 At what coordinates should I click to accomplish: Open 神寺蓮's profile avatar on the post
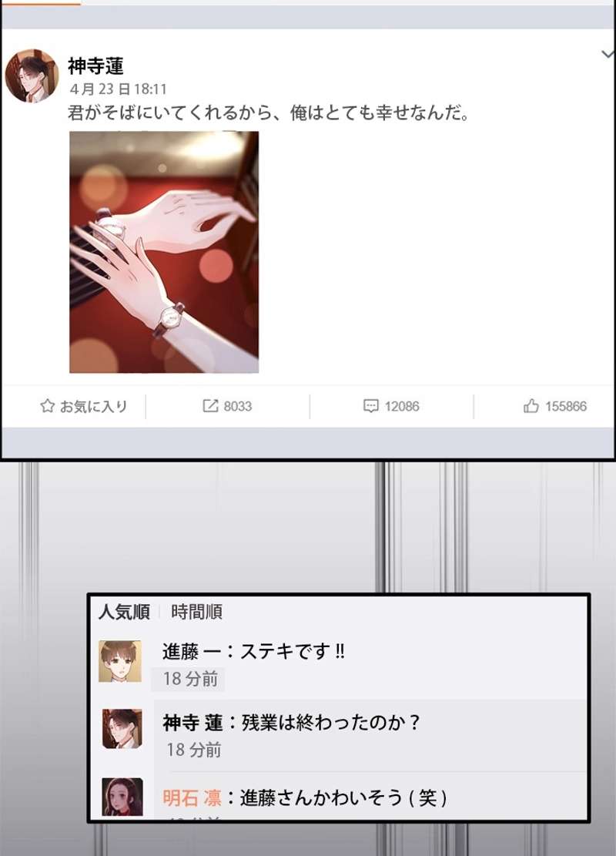pos(32,76)
